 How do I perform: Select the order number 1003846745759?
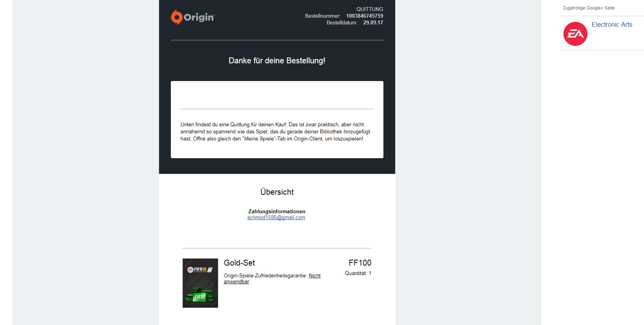(x=365, y=16)
